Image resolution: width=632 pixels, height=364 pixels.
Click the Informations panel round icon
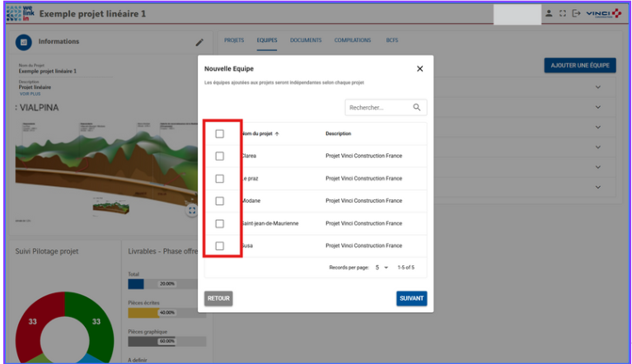tap(25, 42)
